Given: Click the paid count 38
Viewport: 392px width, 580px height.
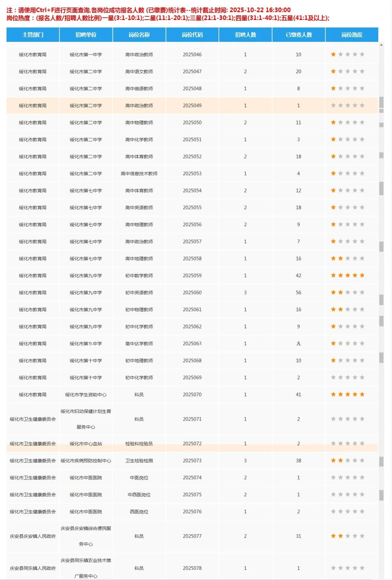Looking at the screenshot, I should (298, 461).
